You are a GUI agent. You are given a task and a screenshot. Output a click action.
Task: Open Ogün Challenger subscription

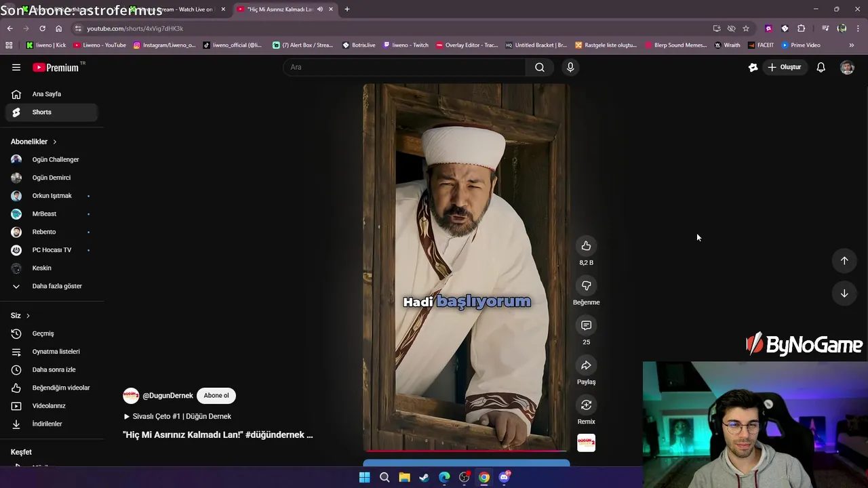[x=52, y=159]
